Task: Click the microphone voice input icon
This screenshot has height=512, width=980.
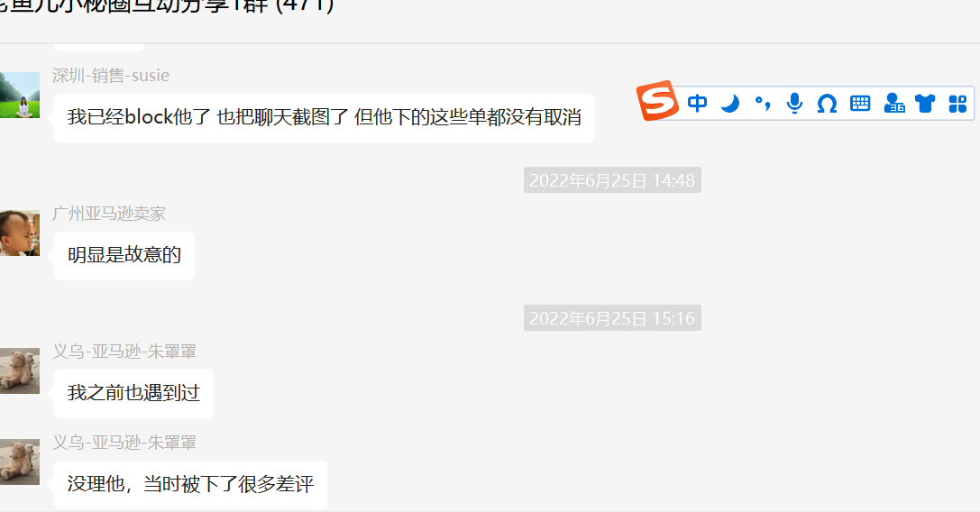Action: coord(794,103)
